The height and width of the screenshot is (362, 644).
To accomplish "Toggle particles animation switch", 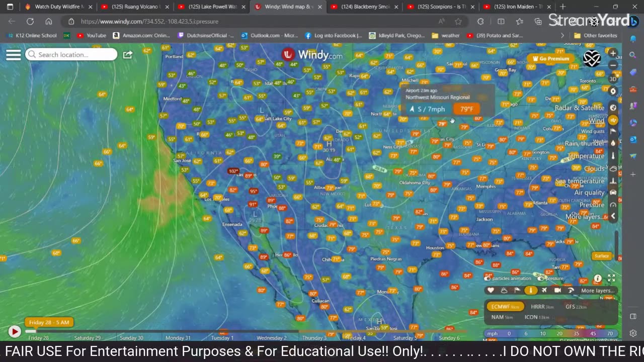I will coord(488,278).
